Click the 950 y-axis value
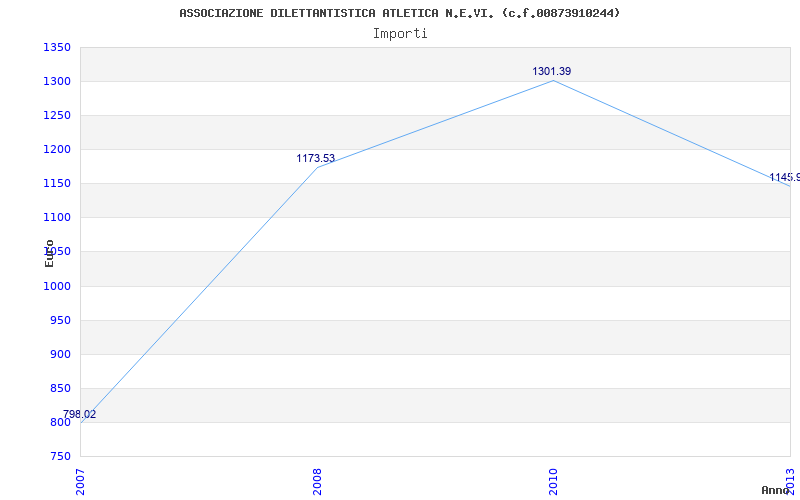 coord(60,320)
